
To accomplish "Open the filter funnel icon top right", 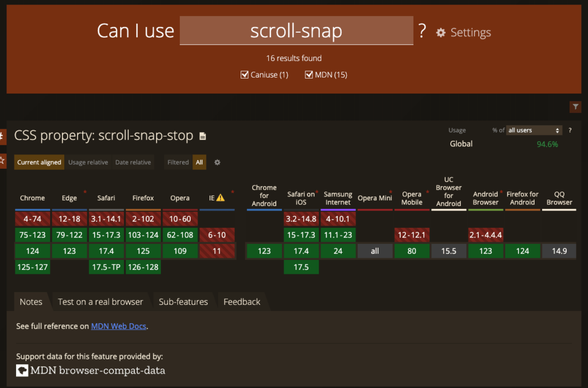I will [575, 107].
